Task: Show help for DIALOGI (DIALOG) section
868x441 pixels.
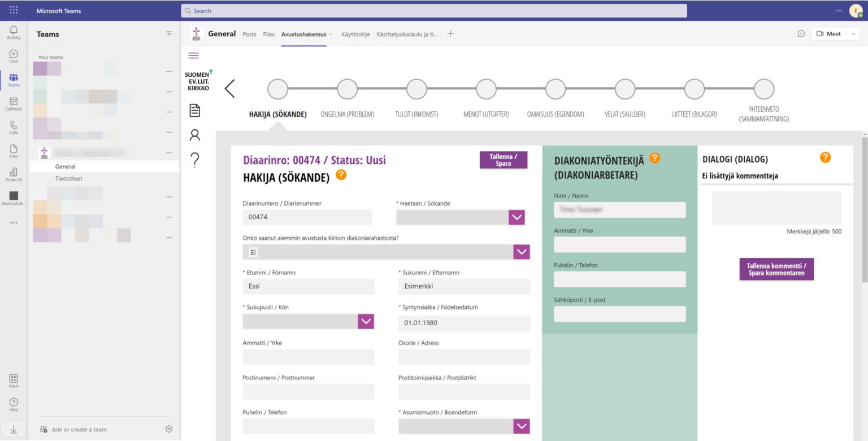Action: pos(825,158)
